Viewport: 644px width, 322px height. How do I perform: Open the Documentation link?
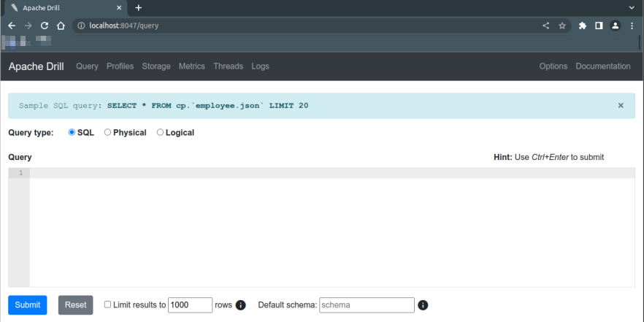click(603, 66)
